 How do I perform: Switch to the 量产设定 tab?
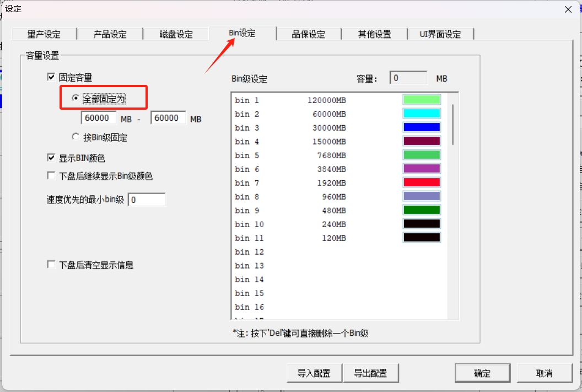44,34
